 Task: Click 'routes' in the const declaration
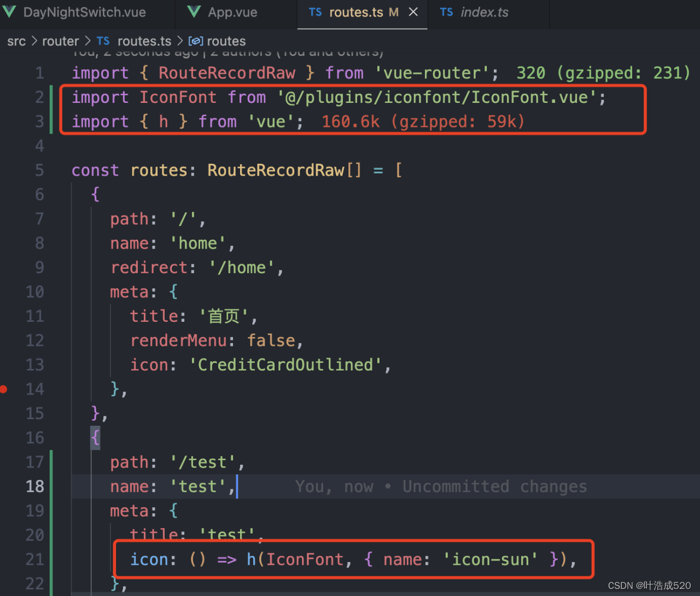[x=159, y=170]
